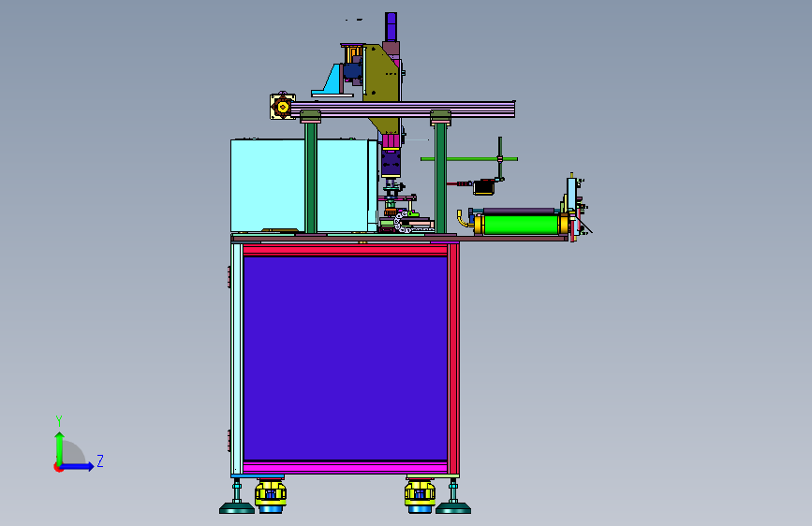Select the black sensor box on the arm

(x=483, y=187)
